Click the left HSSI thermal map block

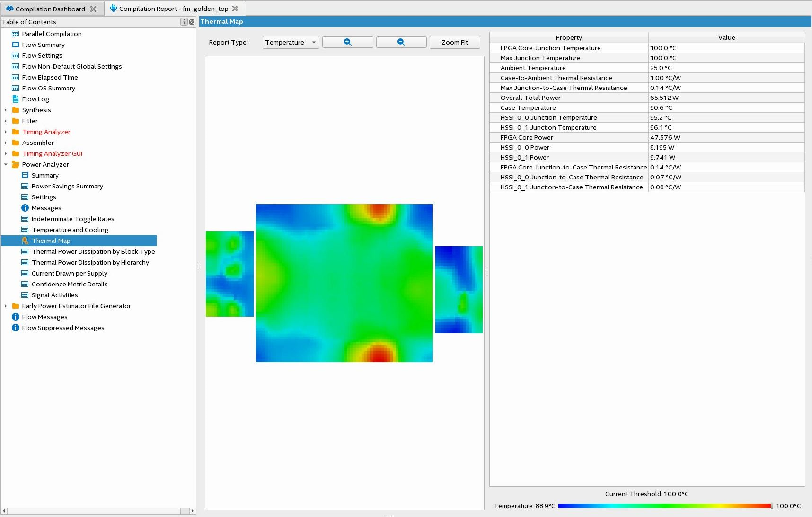(x=229, y=274)
